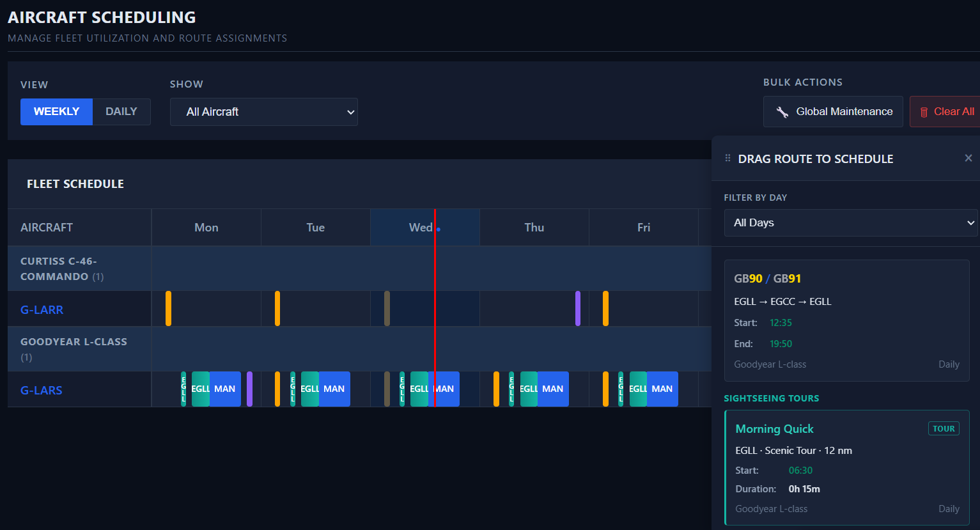Click the Friday wide EGLL block for G-LARS
Image resolution: width=980 pixels, height=530 pixels.
coord(638,389)
